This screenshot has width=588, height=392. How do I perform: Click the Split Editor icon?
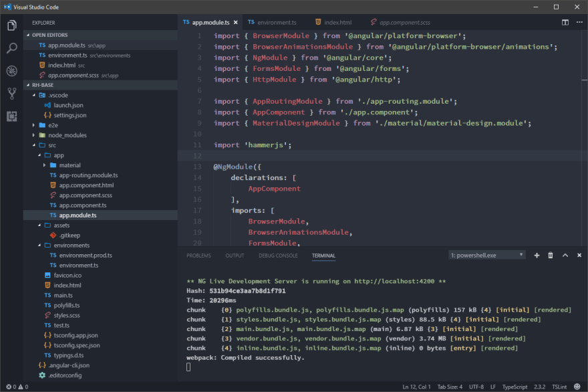click(565, 22)
